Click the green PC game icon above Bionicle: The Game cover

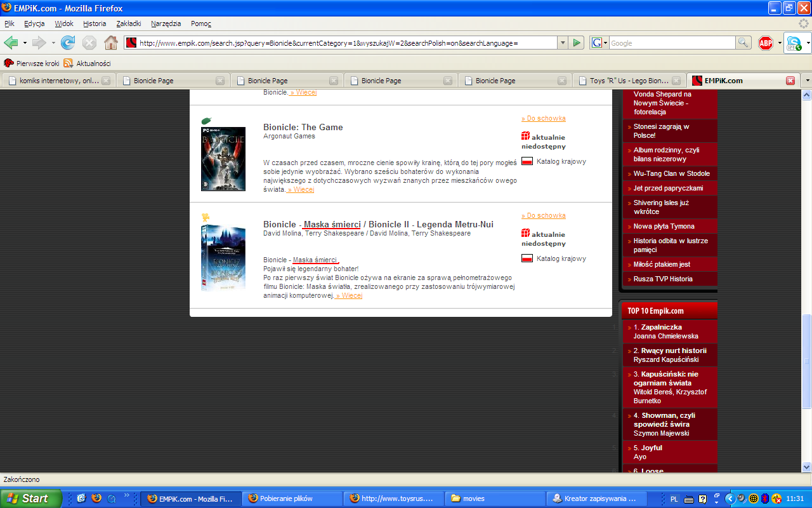(x=206, y=121)
